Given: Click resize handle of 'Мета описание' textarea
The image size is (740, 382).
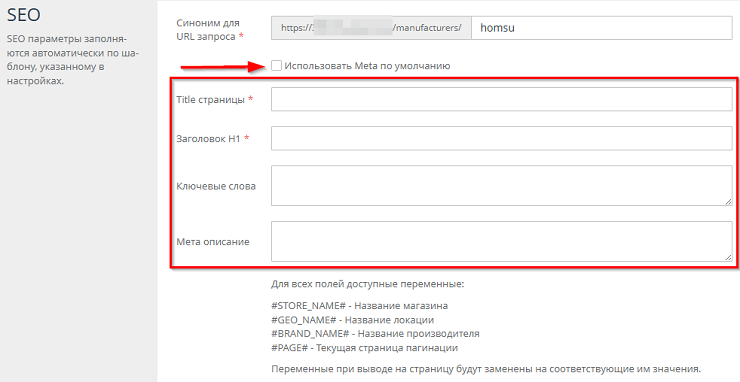Looking at the screenshot, I should (729, 257).
